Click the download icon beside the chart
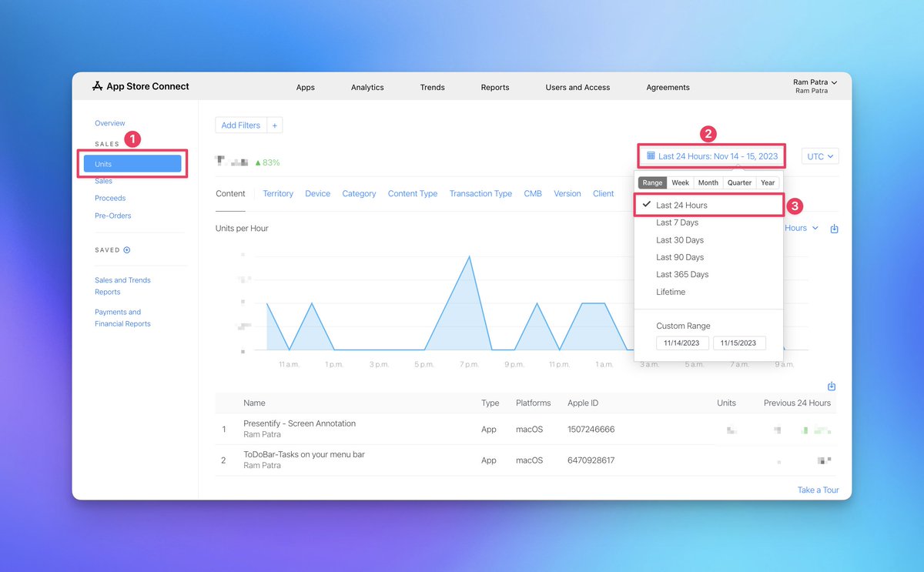The width and height of the screenshot is (924, 572). [x=835, y=229]
